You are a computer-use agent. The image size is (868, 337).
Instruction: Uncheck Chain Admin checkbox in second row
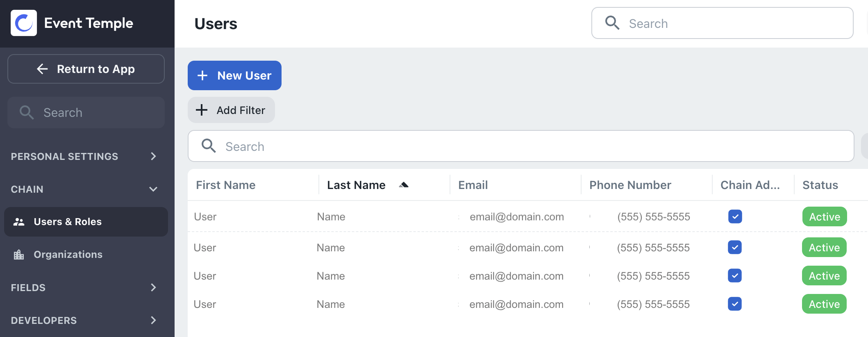(735, 247)
